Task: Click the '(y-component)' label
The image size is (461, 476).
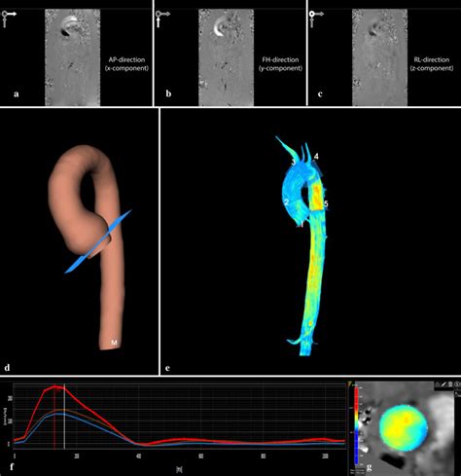Action: (280, 68)
